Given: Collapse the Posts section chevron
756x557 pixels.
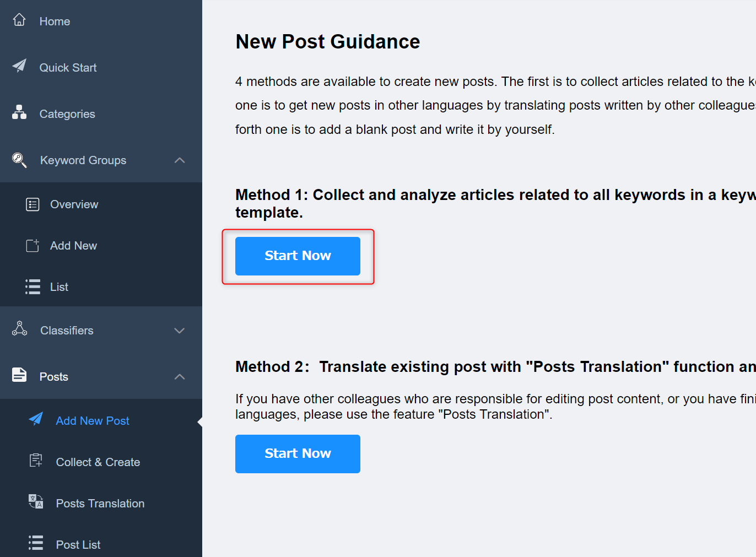Looking at the screenshot, I should pyautogui.click(x=180, y=377).
